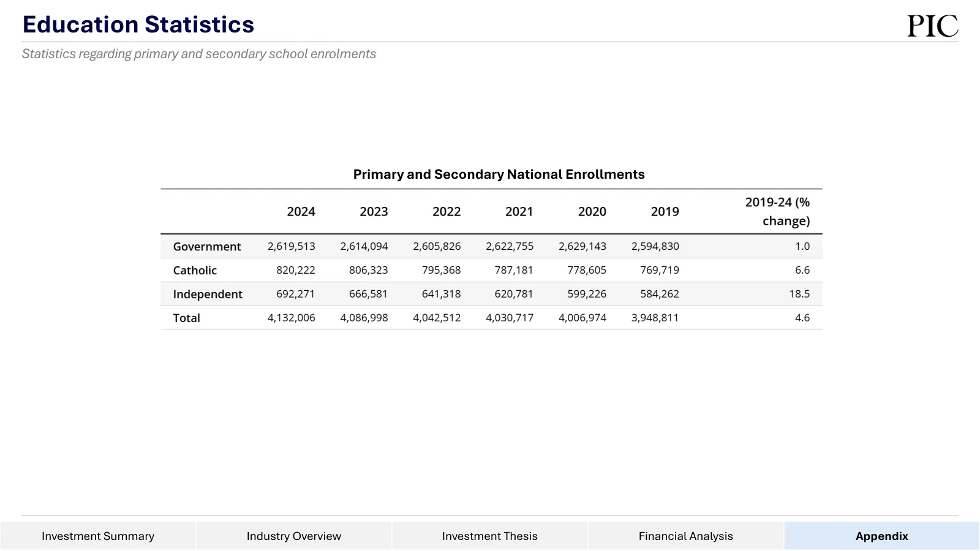Image resolution: width=980 pixels, height=551 pixels.
Task: Click Government 2019 value 2,594,830
Action: (x=655, y=246)
